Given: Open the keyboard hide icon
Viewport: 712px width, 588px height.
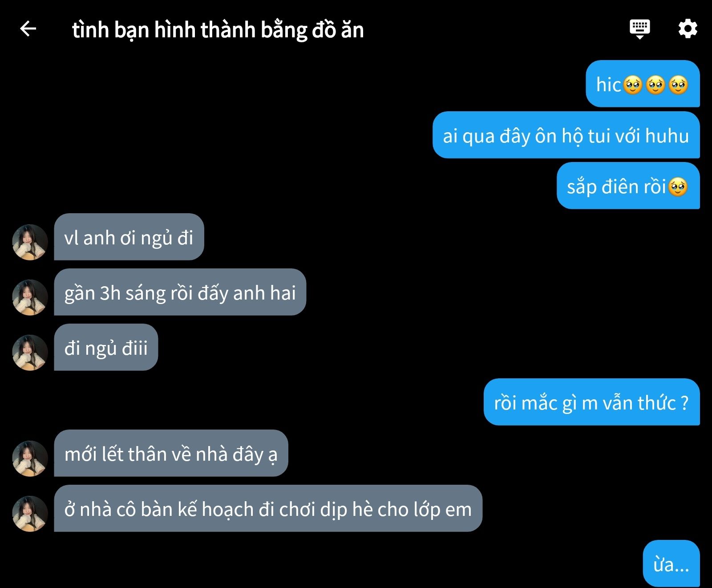Looking at the screenshot, I should click(x=639, y=29).
